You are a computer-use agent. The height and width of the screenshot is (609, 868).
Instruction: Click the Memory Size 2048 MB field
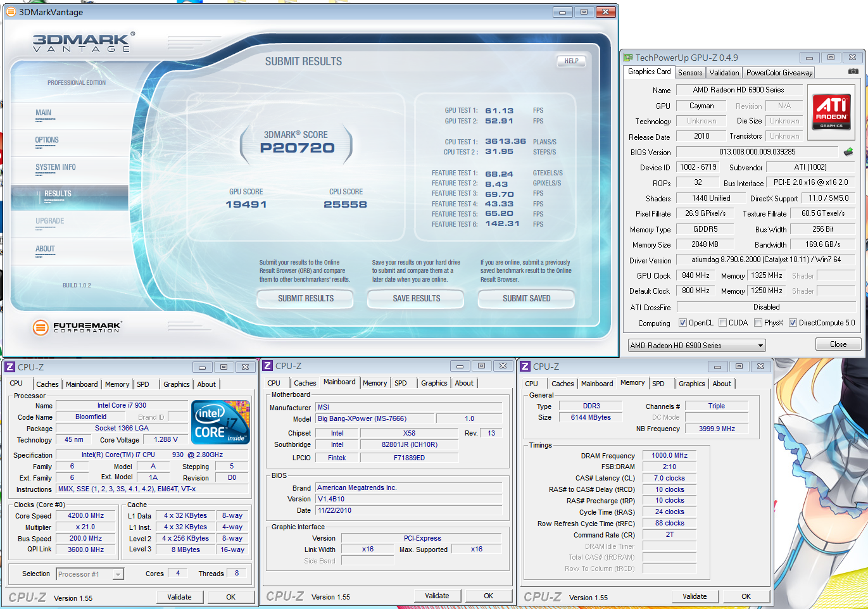point(705,244)
